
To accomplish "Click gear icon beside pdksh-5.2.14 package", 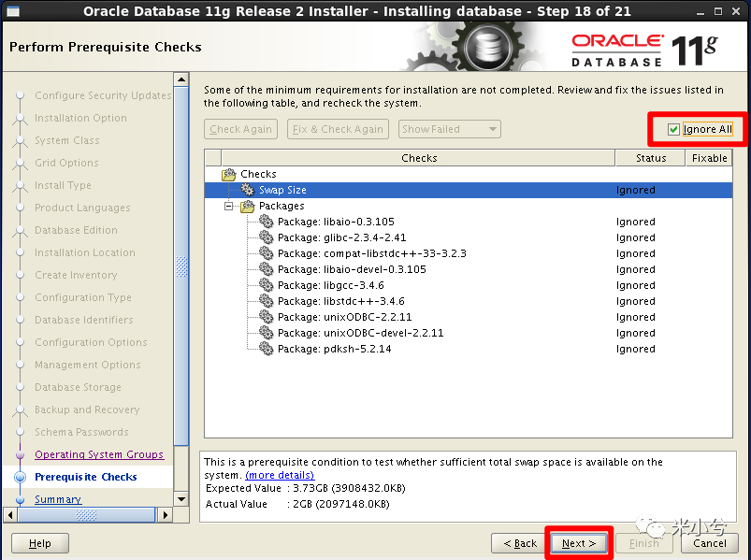I will click(266, 349).
